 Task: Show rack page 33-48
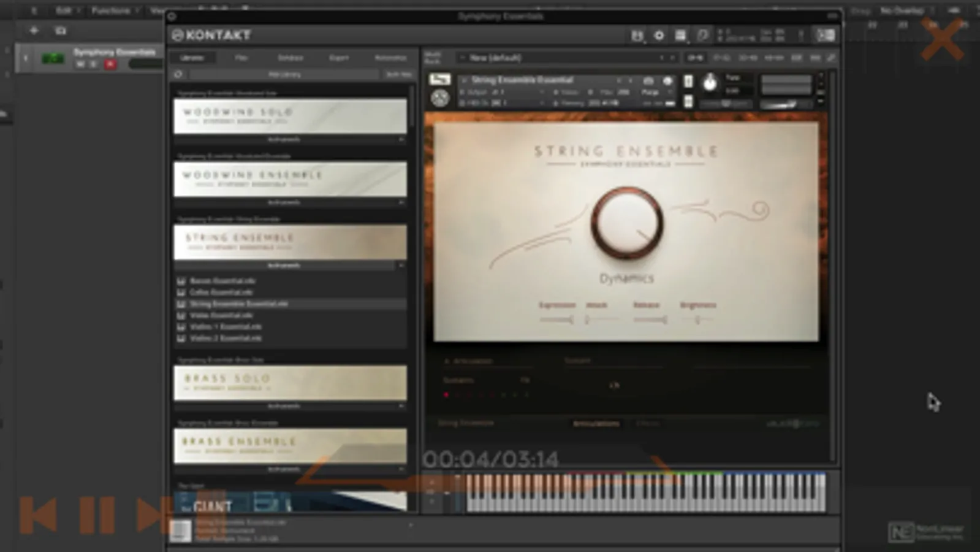point(748,58)
